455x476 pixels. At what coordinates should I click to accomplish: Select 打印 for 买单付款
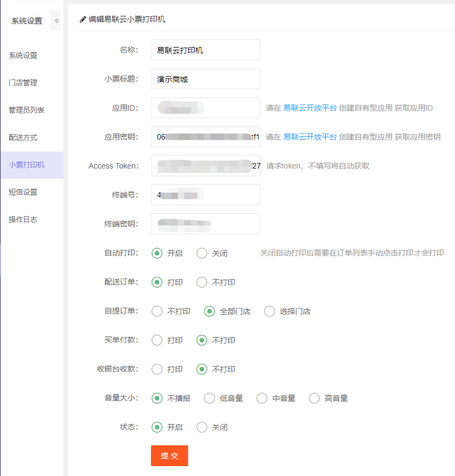pyautogui.click(x=157, y=340)
